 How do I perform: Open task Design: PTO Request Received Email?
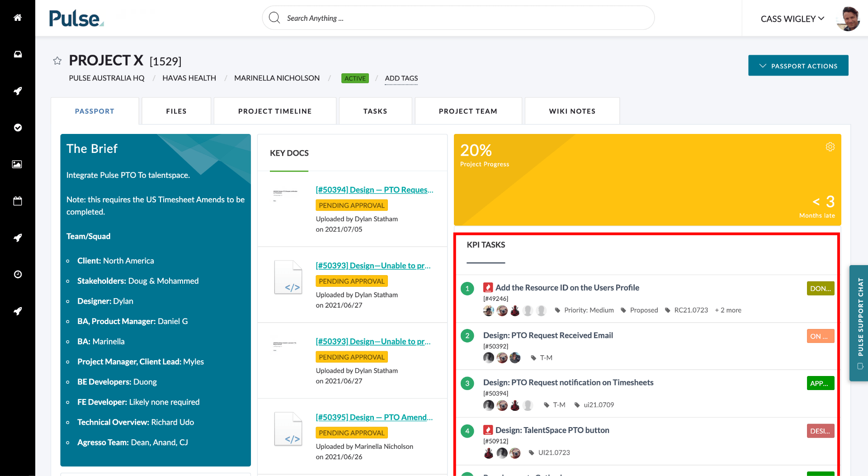[548, 335]
